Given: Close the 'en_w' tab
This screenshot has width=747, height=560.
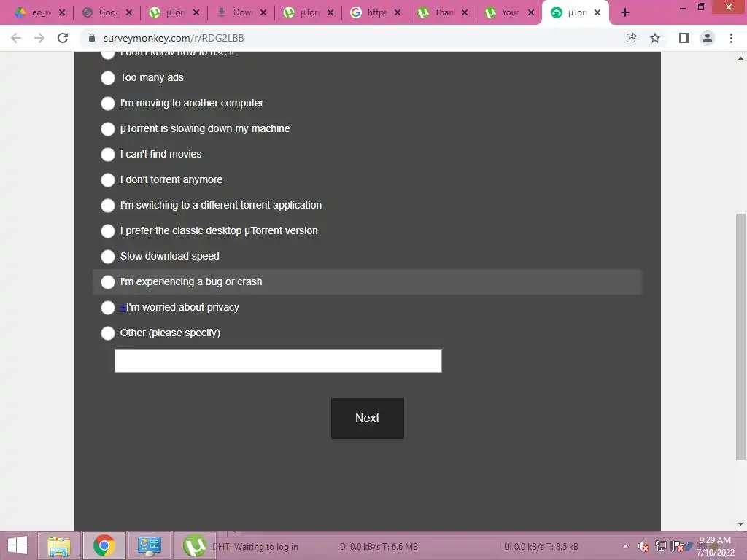Looking at the screenshot, I should pyautogui.click(x=62, y=13).
